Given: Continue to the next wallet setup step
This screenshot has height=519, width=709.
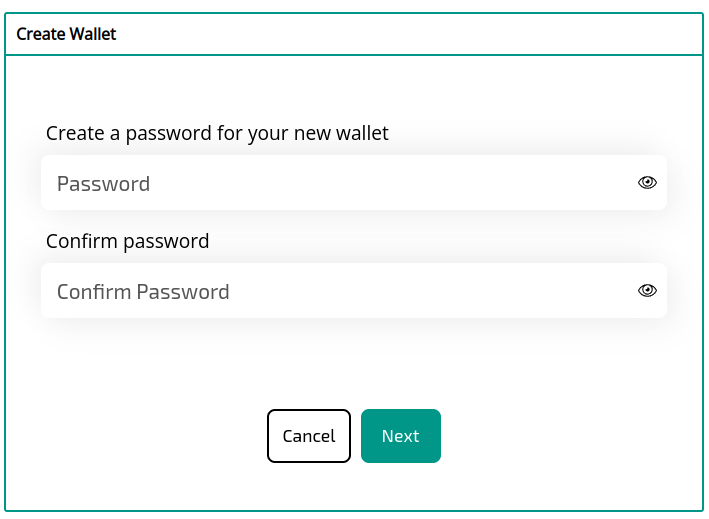Looking at the screenshot, I should 400,436.
